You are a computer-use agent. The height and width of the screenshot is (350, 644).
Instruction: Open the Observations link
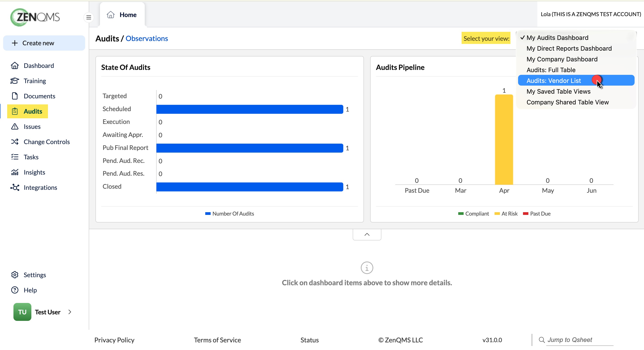click(147, 39)
